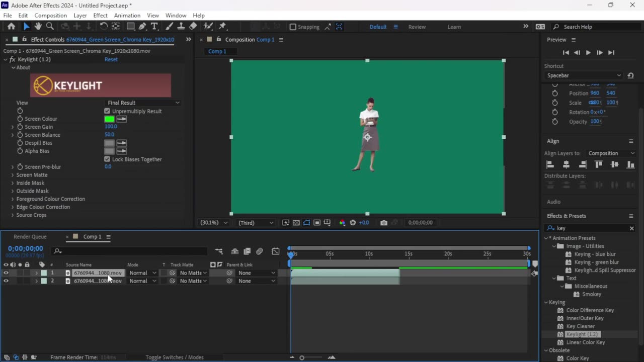Open the File menu
This screenshot has width=644, height=362.
8,16
